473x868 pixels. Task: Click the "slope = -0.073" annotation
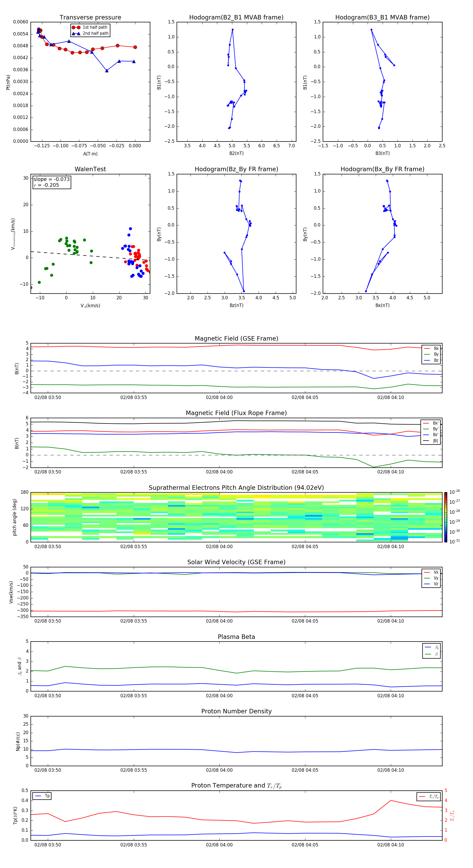click(52, 179)
